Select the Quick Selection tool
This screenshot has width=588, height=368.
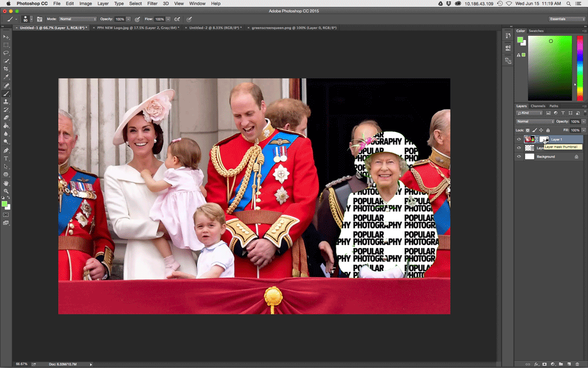(6, 61)
